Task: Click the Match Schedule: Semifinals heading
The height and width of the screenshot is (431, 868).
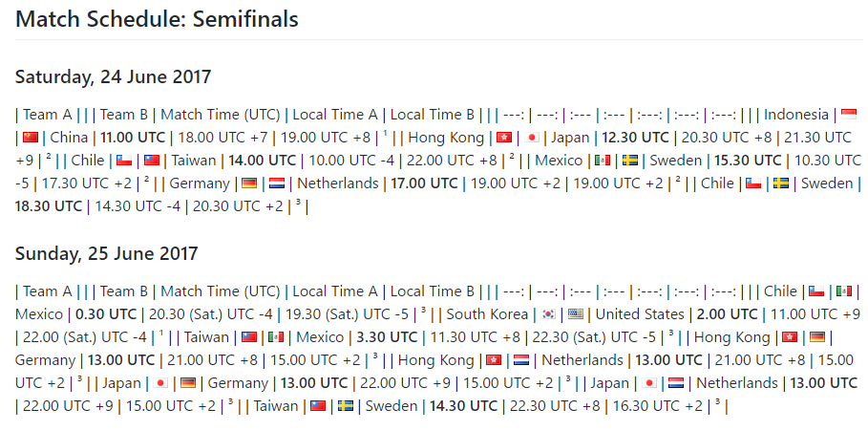Action: [x=157, y=19]
